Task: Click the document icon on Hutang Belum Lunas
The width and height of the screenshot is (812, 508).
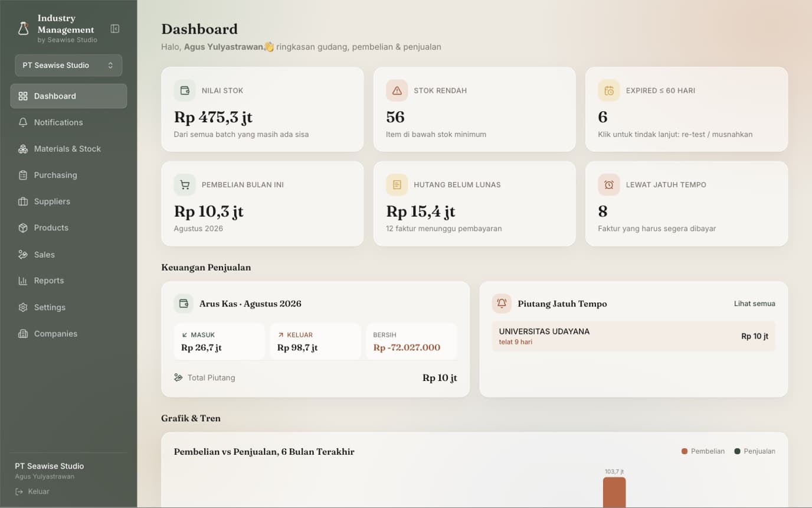Action: click(x=397, y=185)
